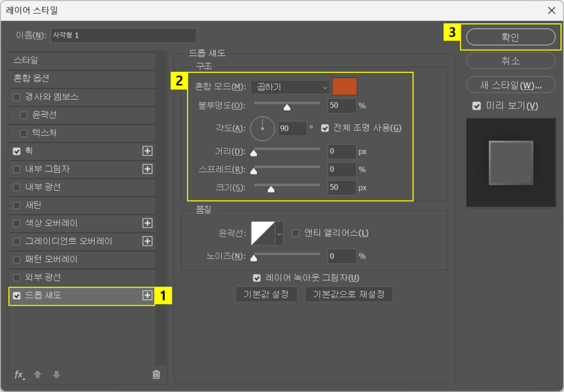This screenshot has width=564, height=392.
Task: Select 혼합 옵션 in the left list
Action: pos(82,78)
